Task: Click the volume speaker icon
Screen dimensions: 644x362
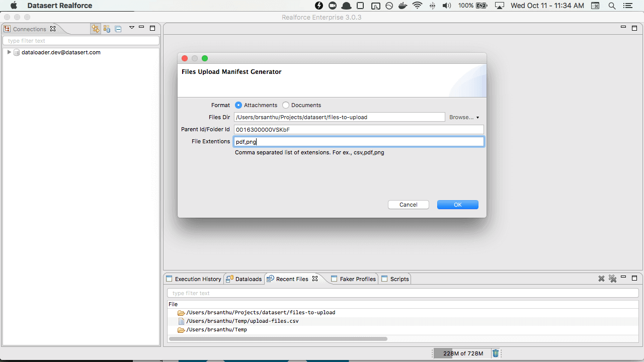Action: pos(447,6)
